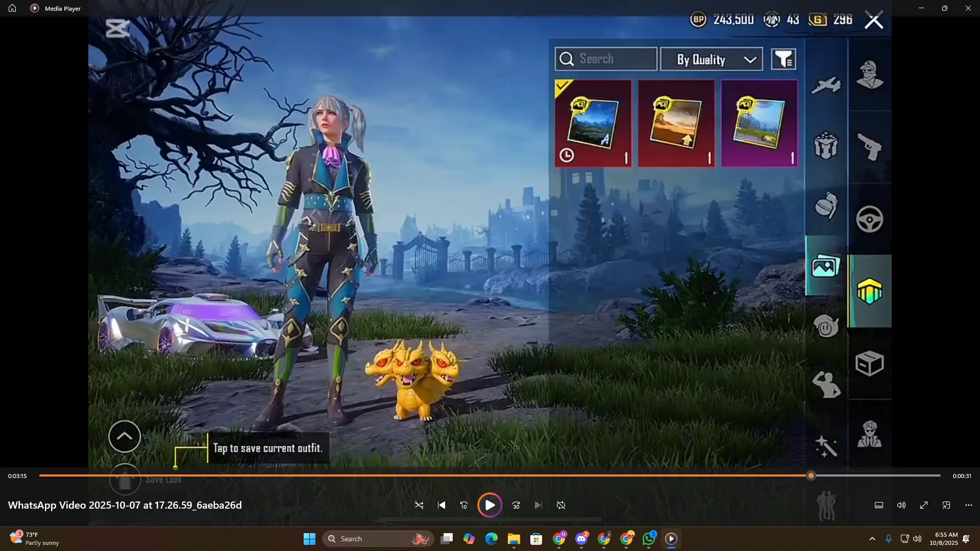The height and width of the screenshot is (551, 980).
Task: Open subtitles and captions menu
Action: (879, 505)
